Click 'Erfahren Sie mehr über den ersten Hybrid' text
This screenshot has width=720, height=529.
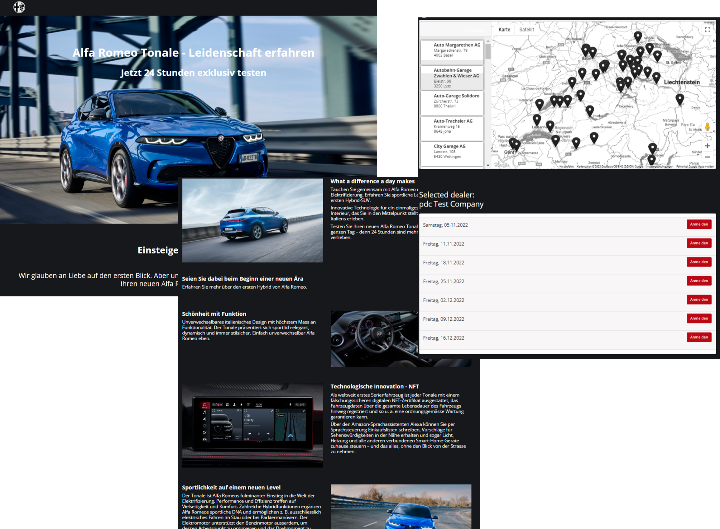coord(244,287)
